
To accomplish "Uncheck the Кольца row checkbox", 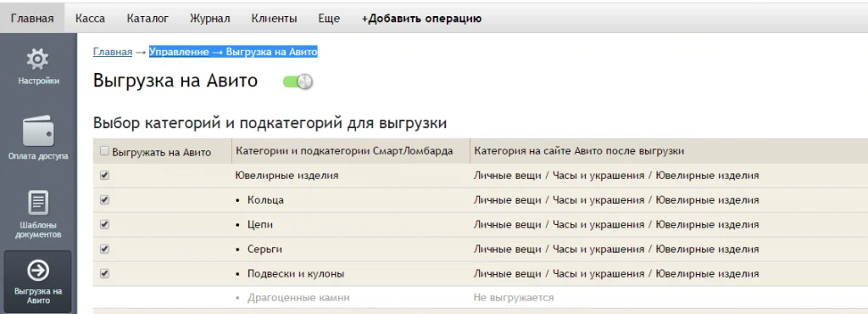I will 104,199.
